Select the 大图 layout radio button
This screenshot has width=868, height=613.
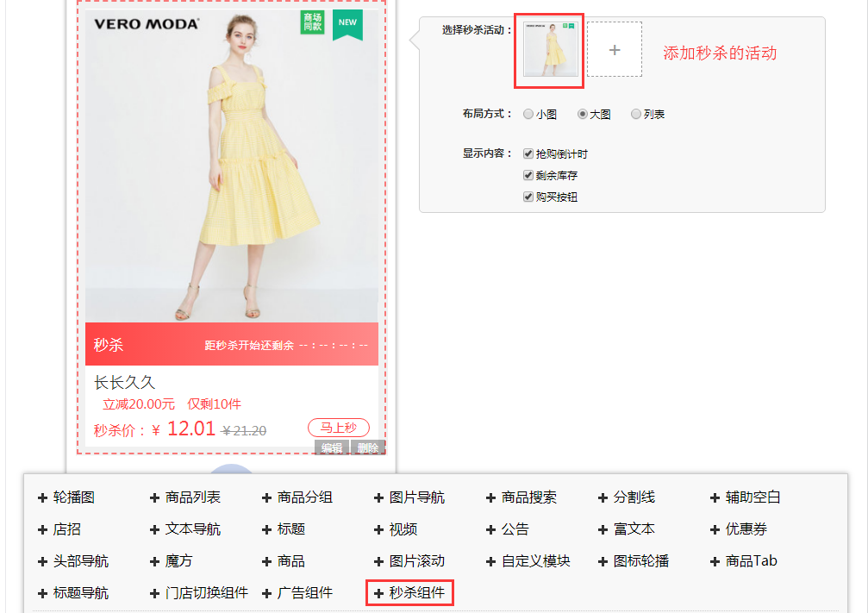coord(583,114)
